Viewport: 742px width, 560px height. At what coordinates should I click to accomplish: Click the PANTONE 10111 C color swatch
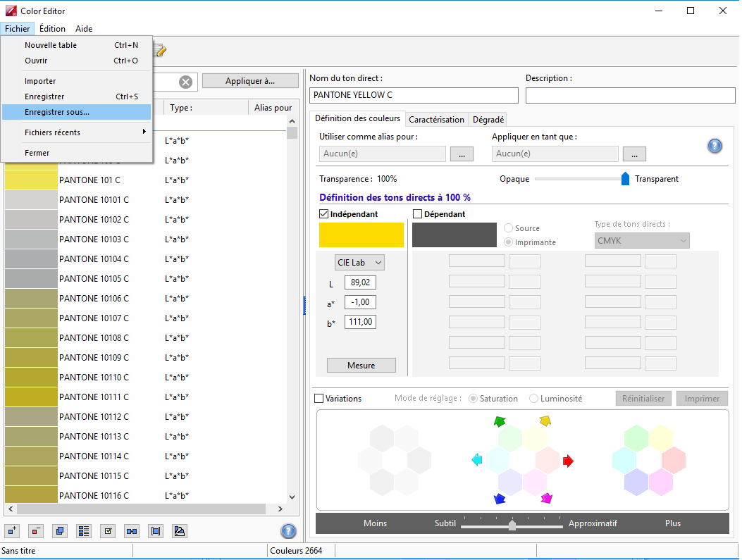[31, 397]
